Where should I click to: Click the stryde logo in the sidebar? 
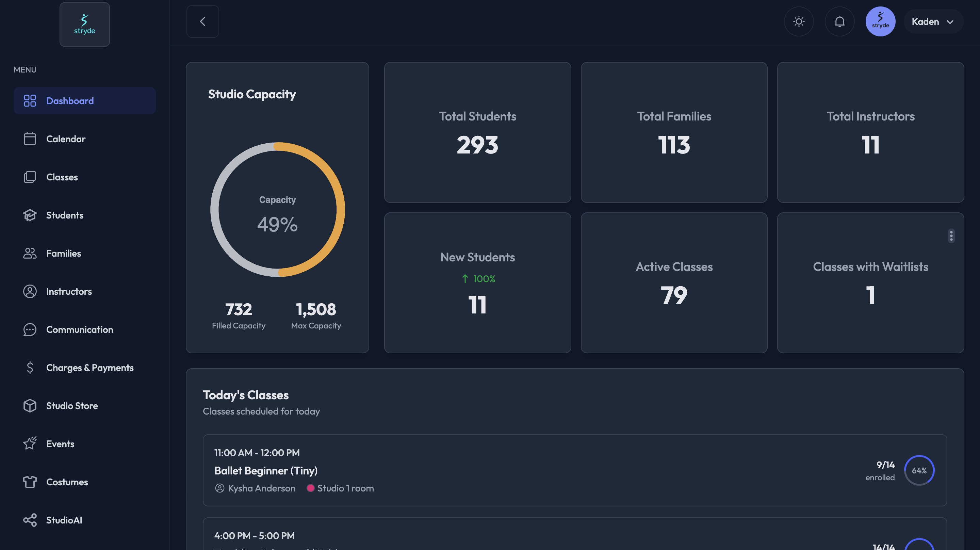pyautogui.click(x=84, y=25)
